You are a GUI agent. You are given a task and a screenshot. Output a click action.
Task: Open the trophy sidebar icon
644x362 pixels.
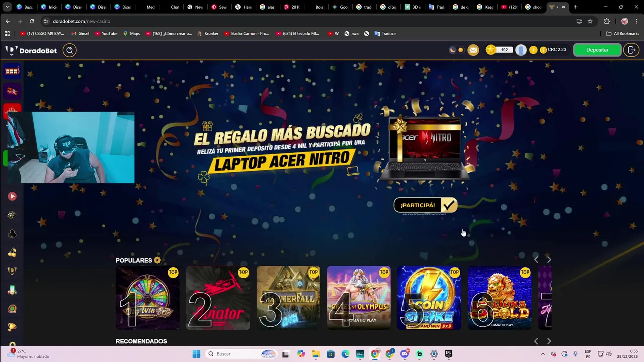point(12,327)
